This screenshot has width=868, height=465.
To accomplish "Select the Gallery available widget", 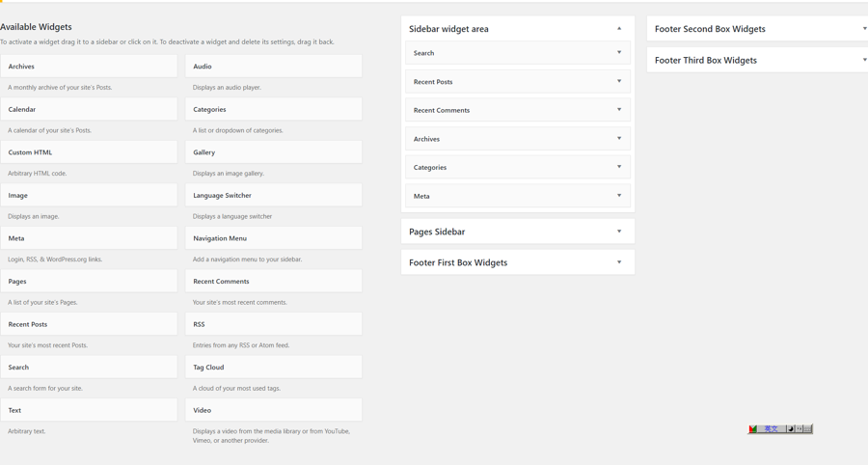I will click(x=273, y=152).
